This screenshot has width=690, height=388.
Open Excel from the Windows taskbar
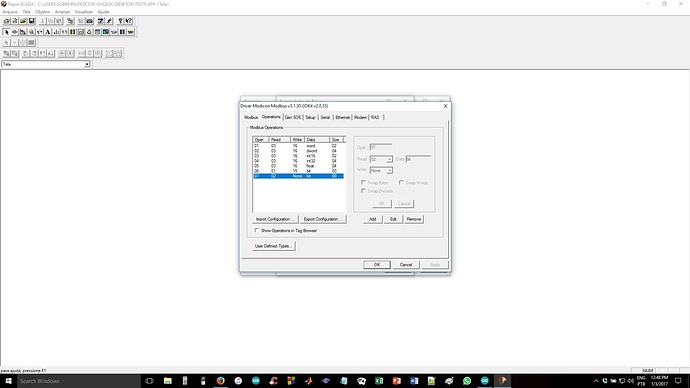click(x=379, y=381)
